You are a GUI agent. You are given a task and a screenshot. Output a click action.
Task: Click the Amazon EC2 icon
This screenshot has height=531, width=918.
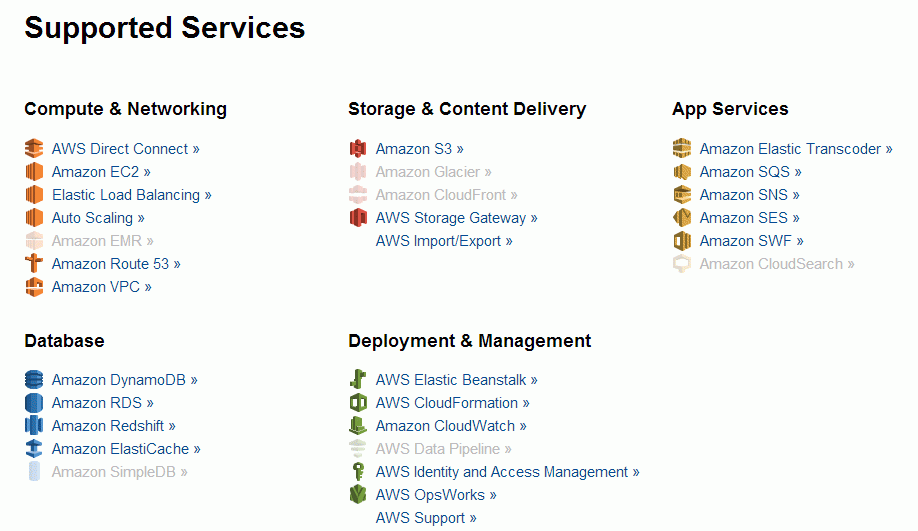(34, 172)
